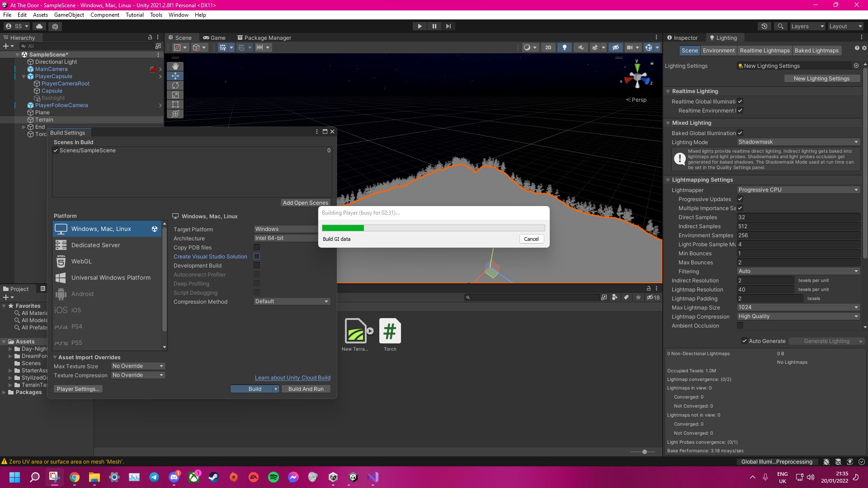Toggle 2D view mode in scene

click(x=548, y=47)
